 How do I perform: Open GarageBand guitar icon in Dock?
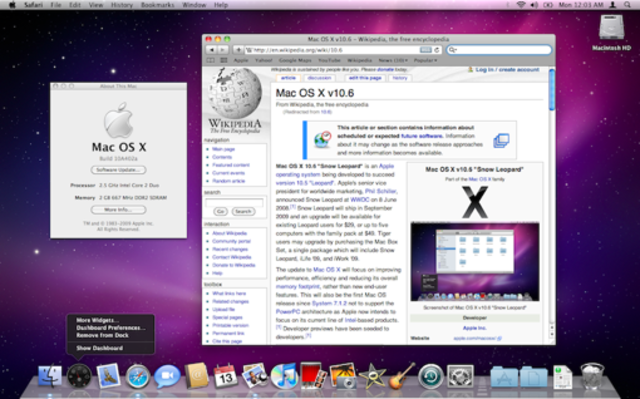point(402,376)
